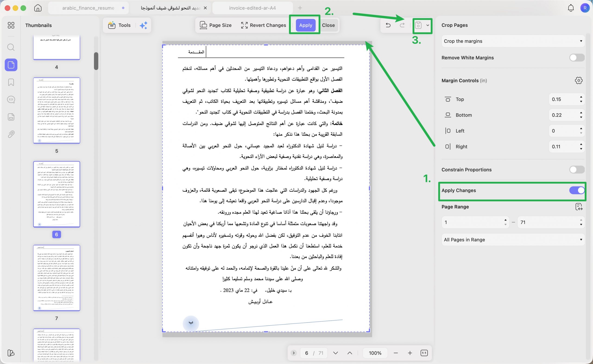Click the thumbnails panel scrollbar
Screen dimensions: 593x364
point(96,61)
